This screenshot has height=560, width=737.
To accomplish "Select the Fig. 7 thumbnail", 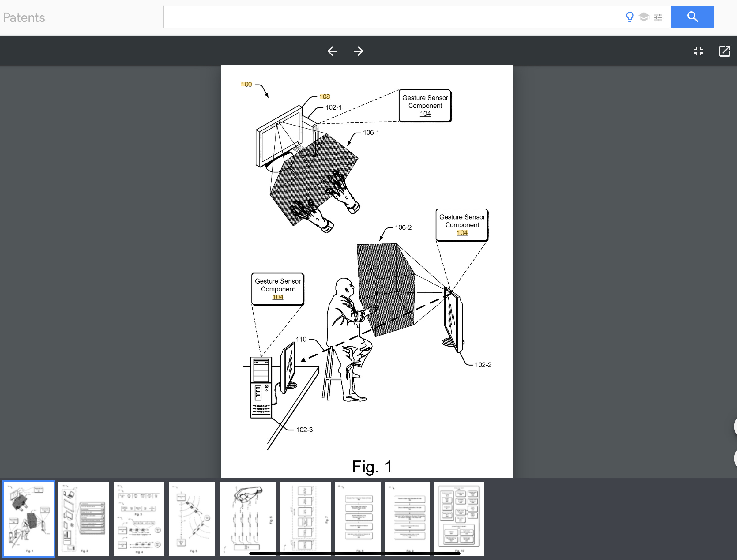I will 305,518.
